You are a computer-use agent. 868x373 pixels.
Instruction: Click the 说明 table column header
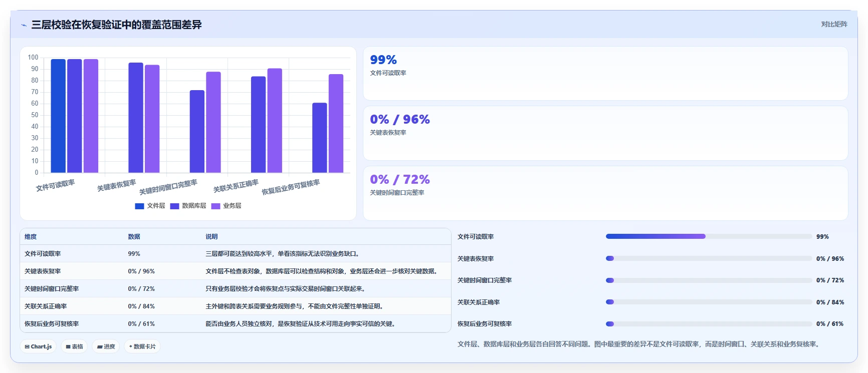coord(211,237)
